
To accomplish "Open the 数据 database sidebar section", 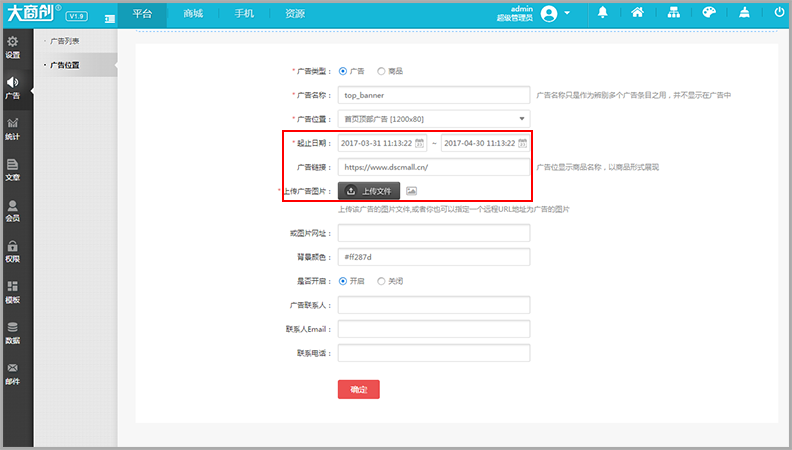I will (13, 333).
